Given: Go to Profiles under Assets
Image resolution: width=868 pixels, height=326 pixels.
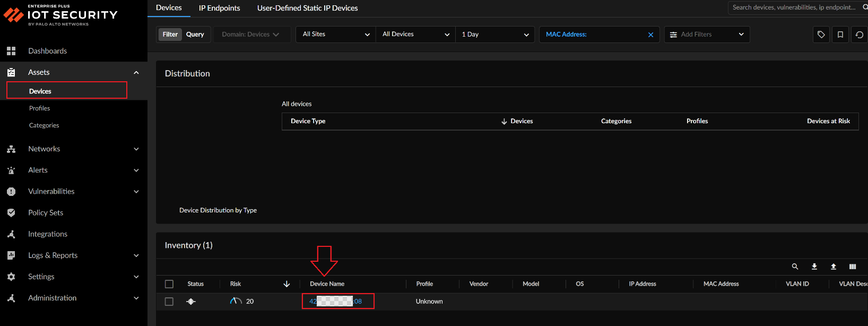Looking at the screenshot, I should [40, 108].
